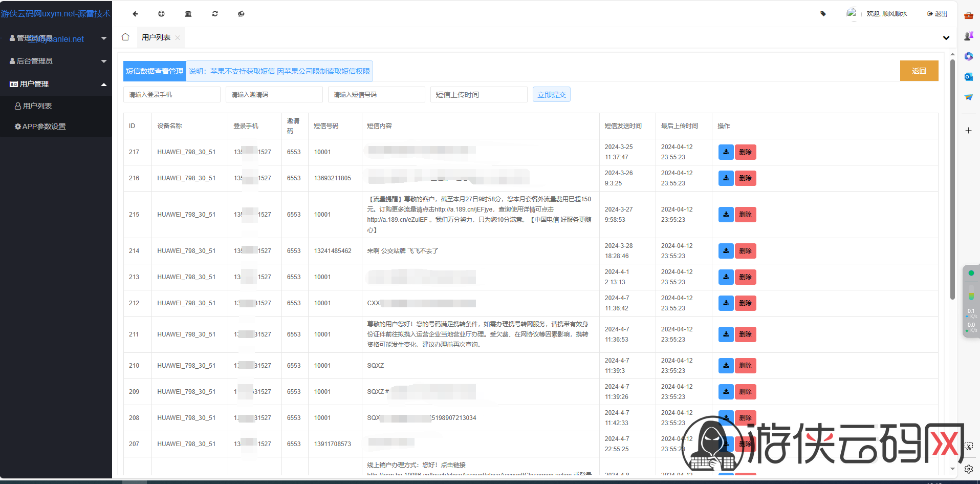This screenshot has width=980, height=484.
Task: Close the 用户列表 tab
Action: pos(178,38)
